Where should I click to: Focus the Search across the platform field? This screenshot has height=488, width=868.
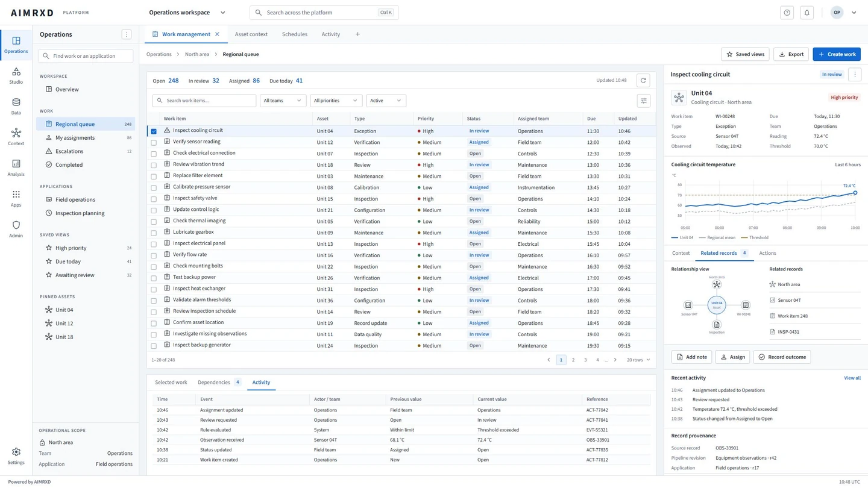pyautogui.click(x=324, y=13)
